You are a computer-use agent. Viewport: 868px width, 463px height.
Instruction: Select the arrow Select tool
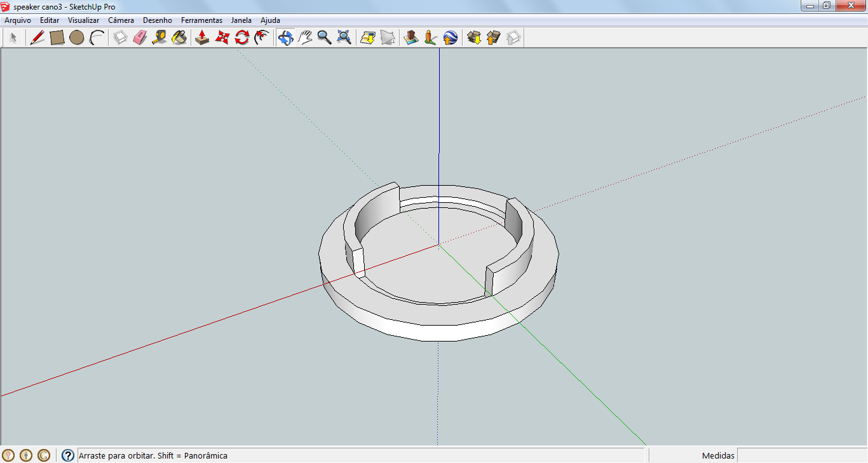[x=13, y=38]
